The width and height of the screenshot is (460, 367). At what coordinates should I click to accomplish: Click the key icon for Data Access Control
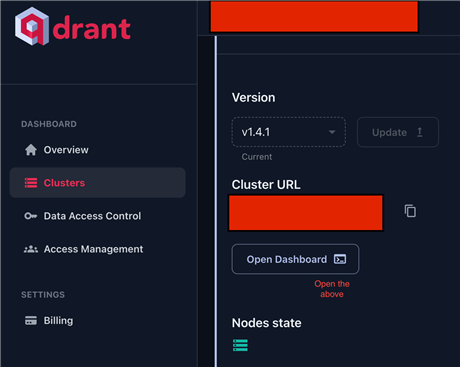point(31,216)
